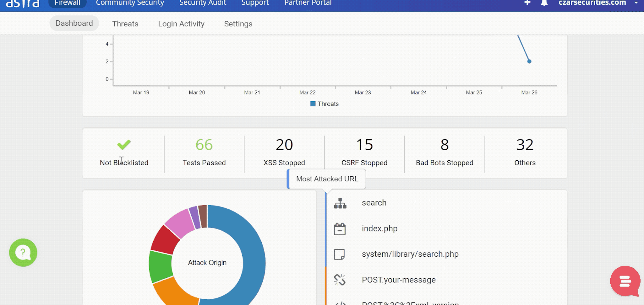Click the green Not Blacklisted checkmark
Screen dimensions: 644x305
pyautogui.click(x=124, y=145)
